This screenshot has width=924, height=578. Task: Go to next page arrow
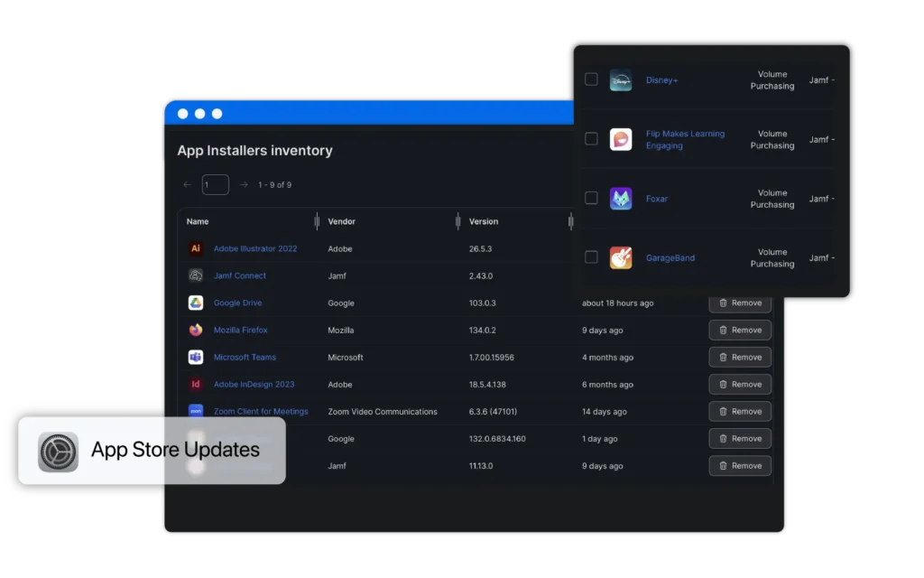tap(244, 184)
